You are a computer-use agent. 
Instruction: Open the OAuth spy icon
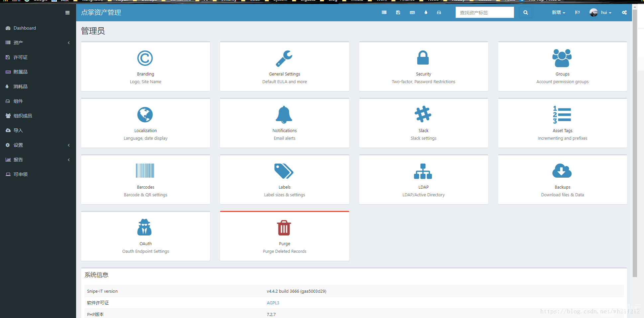145,228
